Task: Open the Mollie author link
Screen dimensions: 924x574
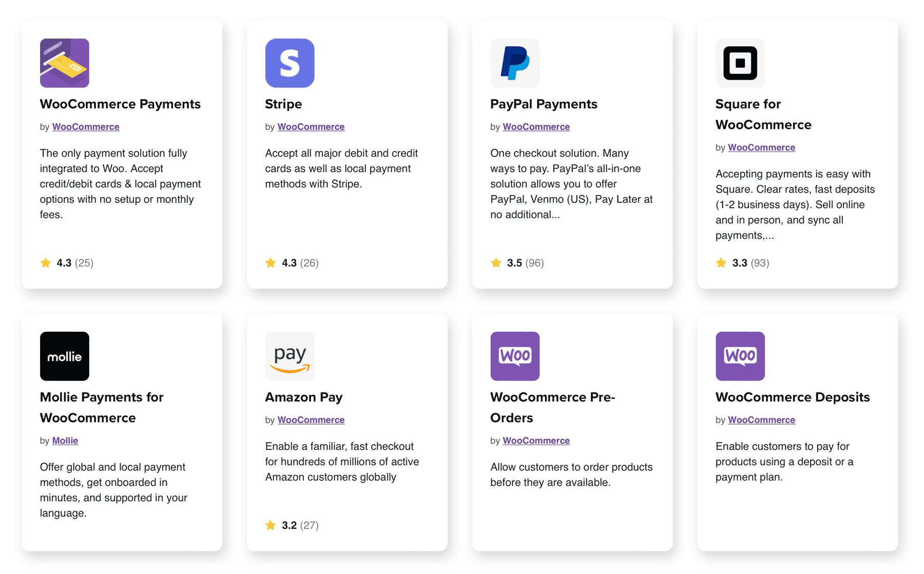Action: point(65,441)
